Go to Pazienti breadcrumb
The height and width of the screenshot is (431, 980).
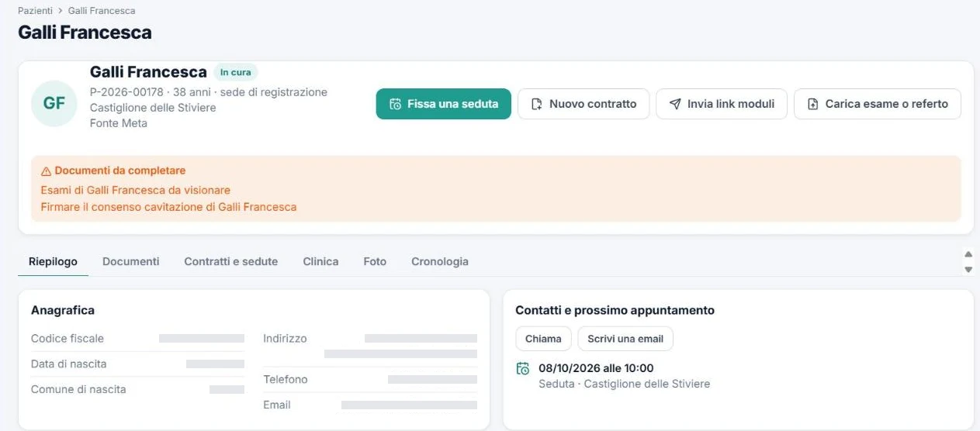point(36,11)
